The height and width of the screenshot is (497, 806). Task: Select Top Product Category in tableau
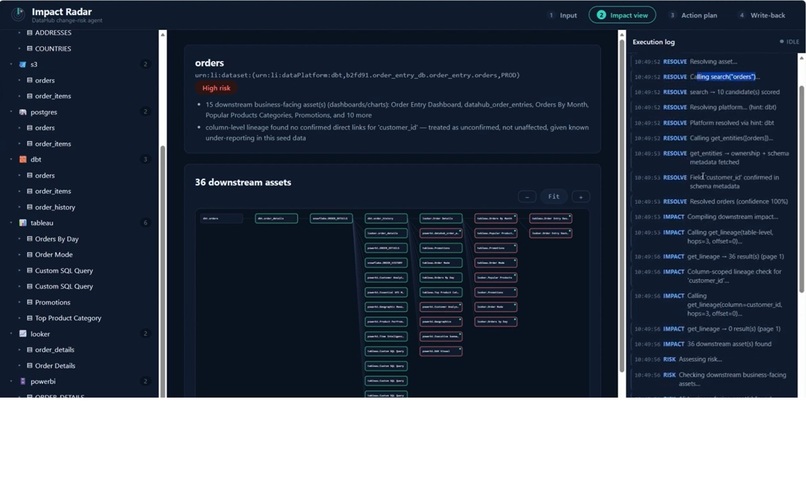coord(68,318)
